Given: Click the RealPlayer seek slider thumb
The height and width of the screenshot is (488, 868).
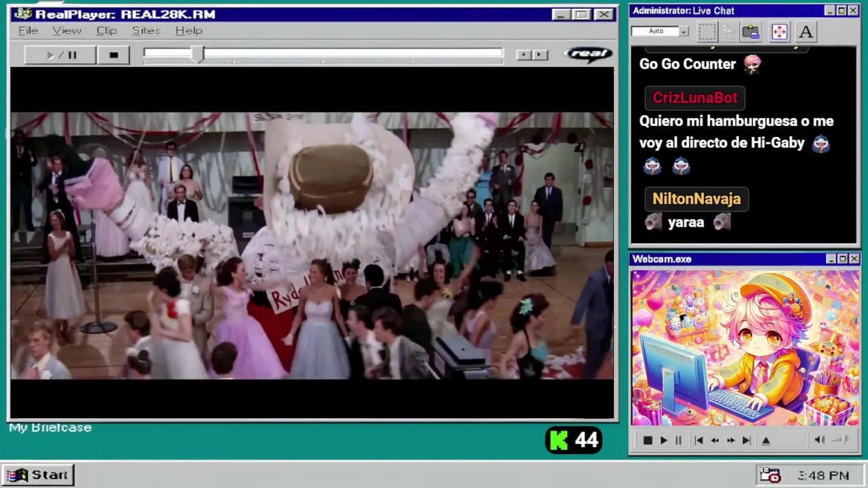Looking at the screenshot, I should click(197, 55).
